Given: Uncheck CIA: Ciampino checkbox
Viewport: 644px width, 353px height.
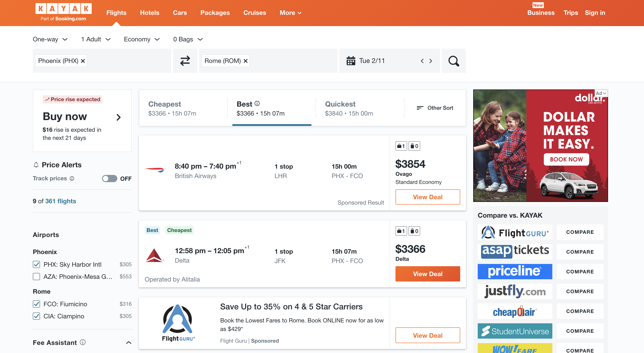Looking at the screenshot, I should pos(36,316).
